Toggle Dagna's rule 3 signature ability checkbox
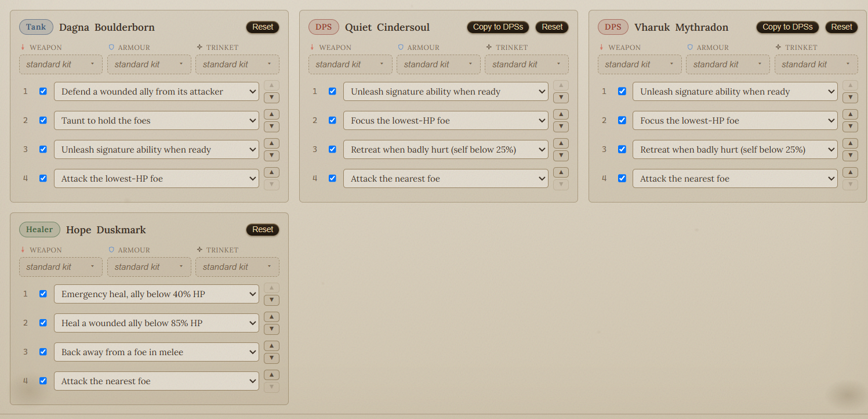The height and width of the screenshot is (419, 868). coord(43,149)
